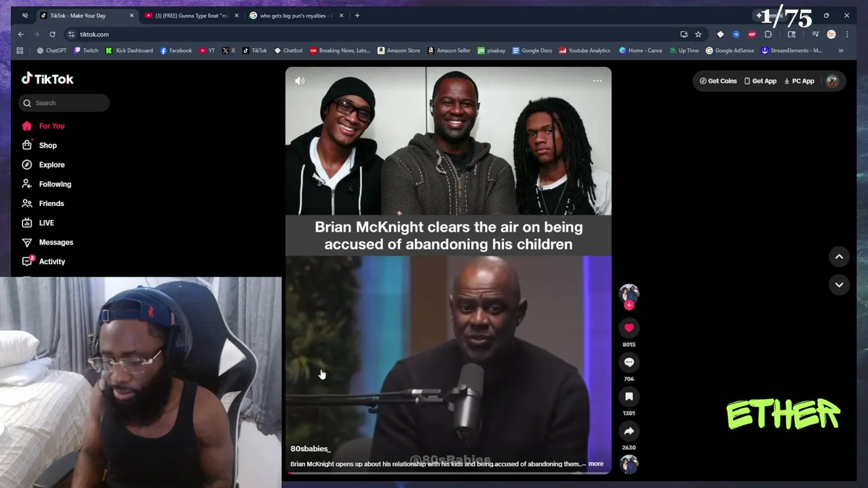
Task: Open the LIVE section in sidebar
Action: pos(38,223)
